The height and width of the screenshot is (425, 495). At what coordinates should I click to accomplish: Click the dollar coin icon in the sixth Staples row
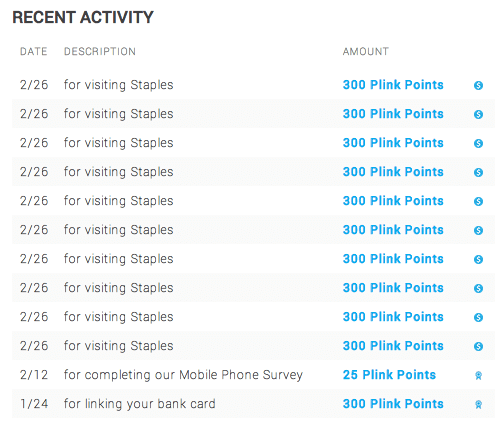[x=478, y=230]
